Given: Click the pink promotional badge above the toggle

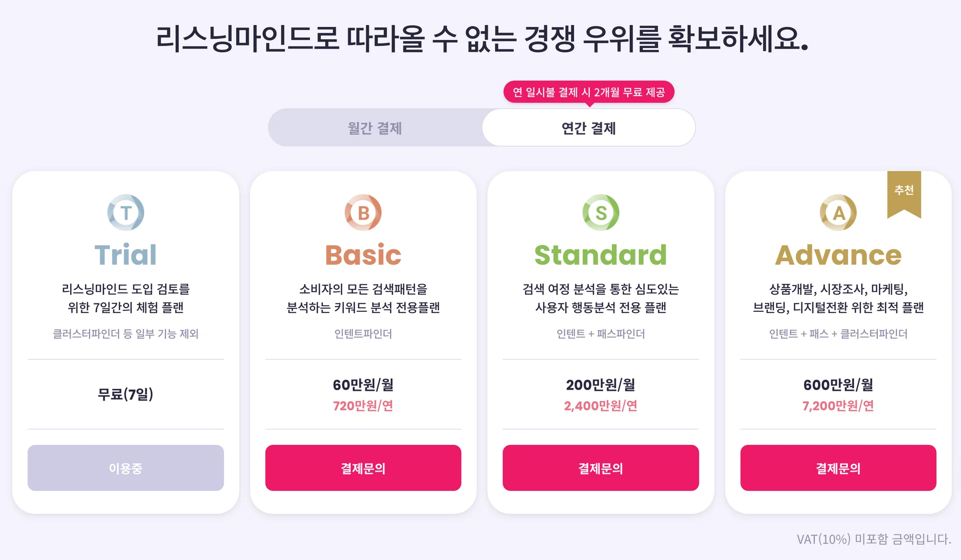Looking at the screenshot, I should coord(589,92).
